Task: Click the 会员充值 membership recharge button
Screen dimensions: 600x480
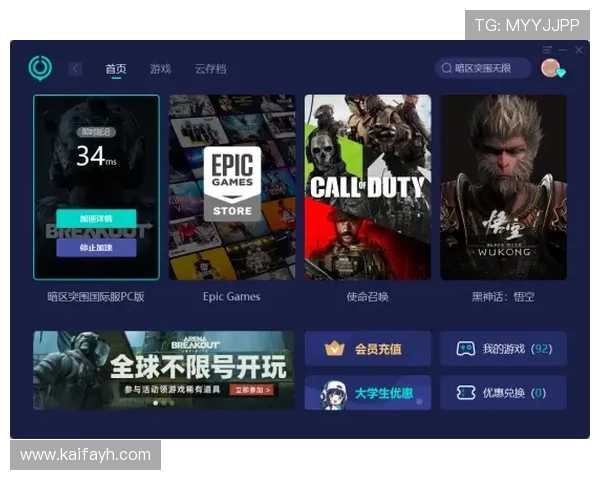Action: (x=368, y=348)
